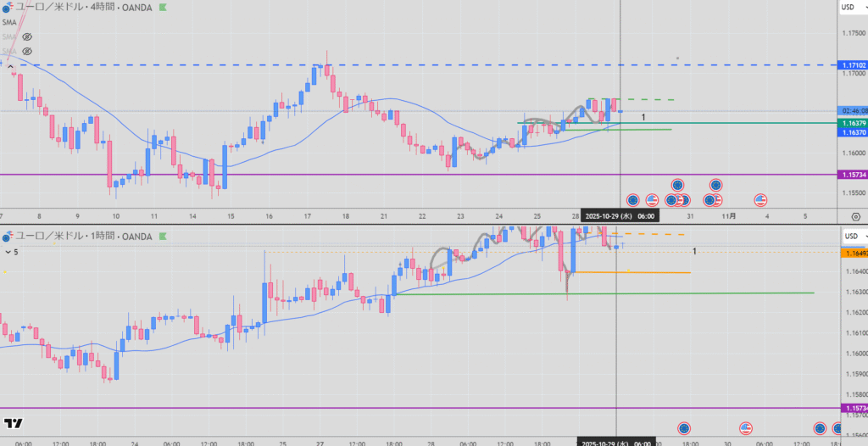Screen dimensions: 868x446
Task: Show the second hidden SMA indicator
Action: click(27, 37)
